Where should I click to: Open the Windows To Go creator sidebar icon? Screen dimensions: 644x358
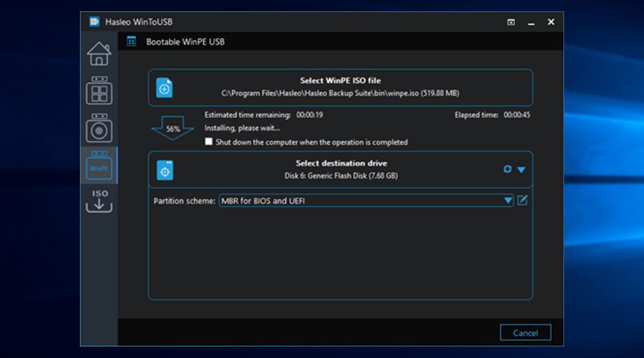(x=99, y=91)
